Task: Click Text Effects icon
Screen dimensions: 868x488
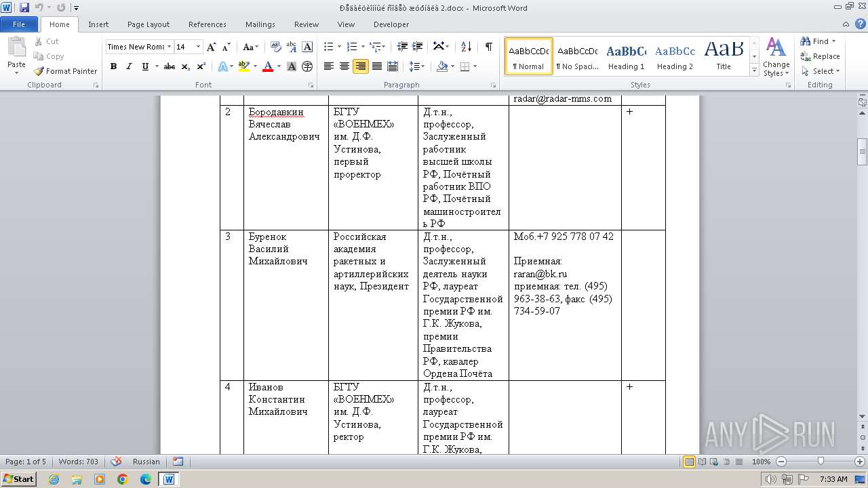Action: tap(222, 66)
